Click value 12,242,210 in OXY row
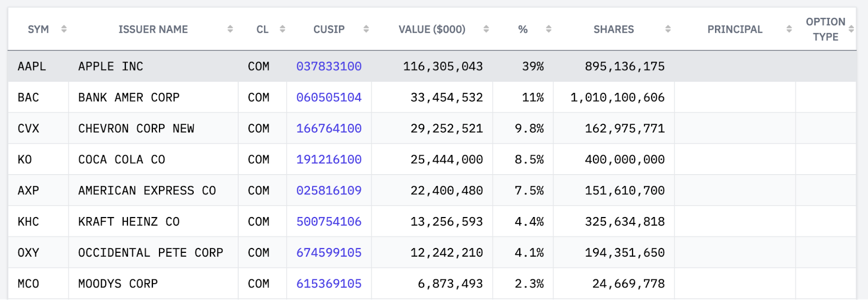868x300 pixels. pyautogui.click(x=446, y=252)
